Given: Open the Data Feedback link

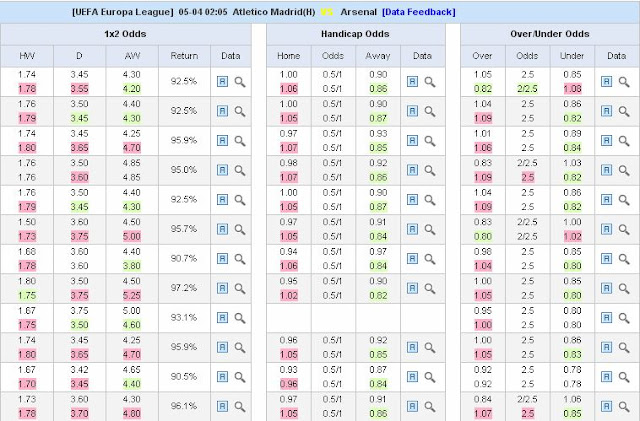Looking at the screenshot, I should point(418,12).
